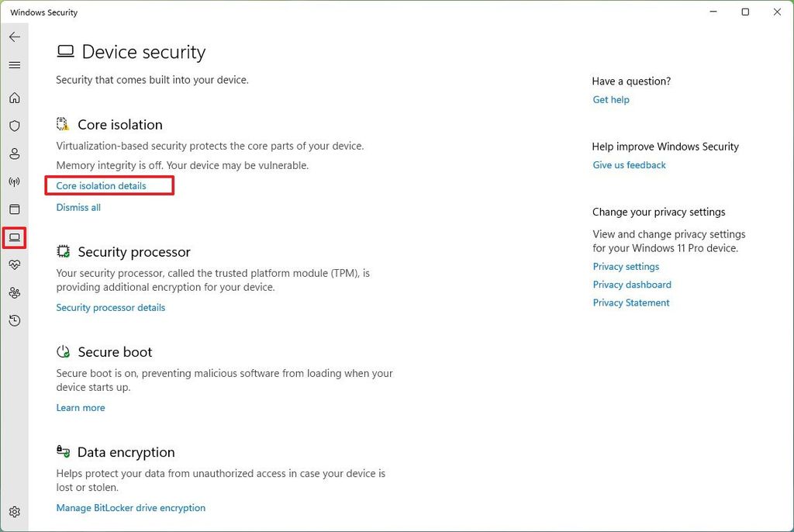The height and width of the screenshot is (532, 794).
Task: Learn more about Secure boot
Action: click(81, 407)
